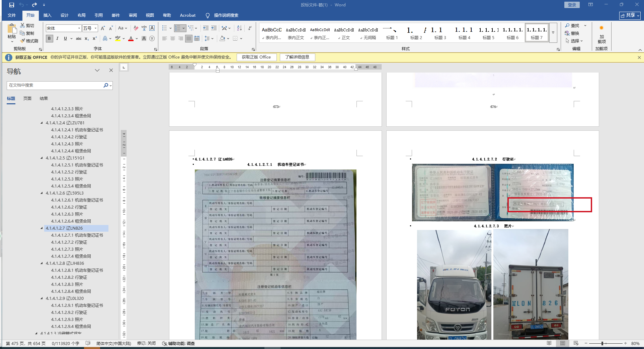Open the font size dropdown
This screenshot has height=349, width=644.
[96, 28]
